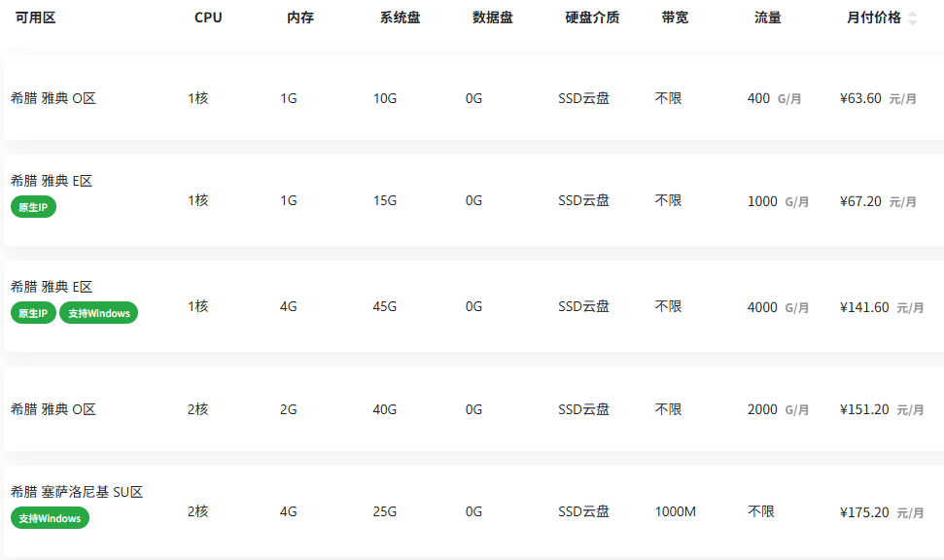Image resolution: width=944 pixels, height=560 pixels.
Task: Select the ¥141.60 元/月 plan
Action: pos(473,306)
